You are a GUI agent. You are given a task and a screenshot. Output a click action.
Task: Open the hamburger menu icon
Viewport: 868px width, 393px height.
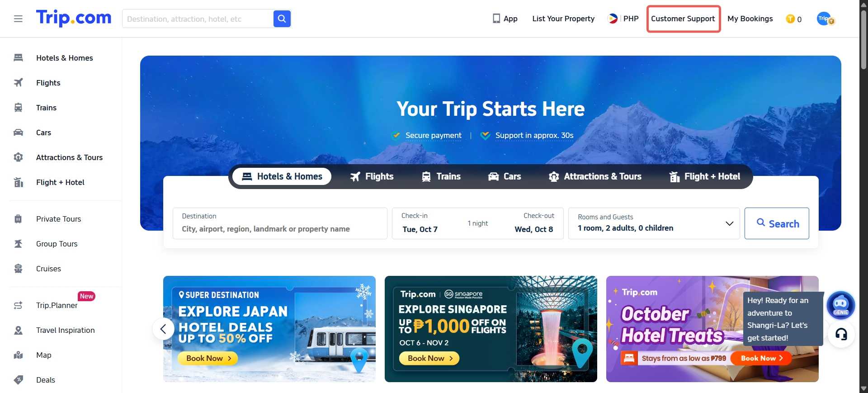point(18,19)
